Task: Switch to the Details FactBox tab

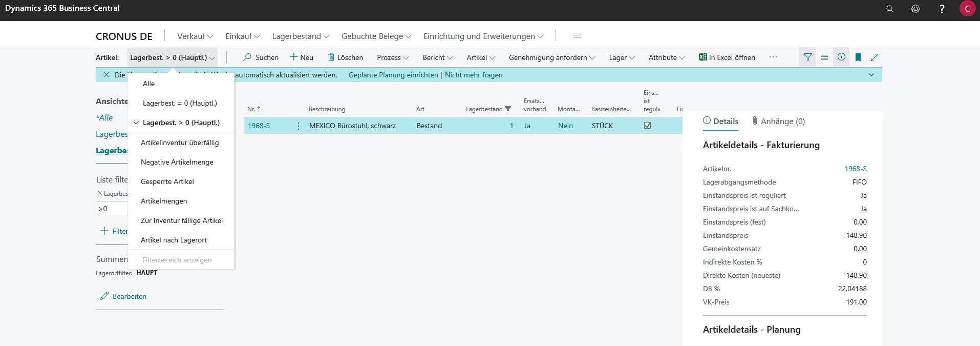Action: pyautogui.click(x=720, y=121)
